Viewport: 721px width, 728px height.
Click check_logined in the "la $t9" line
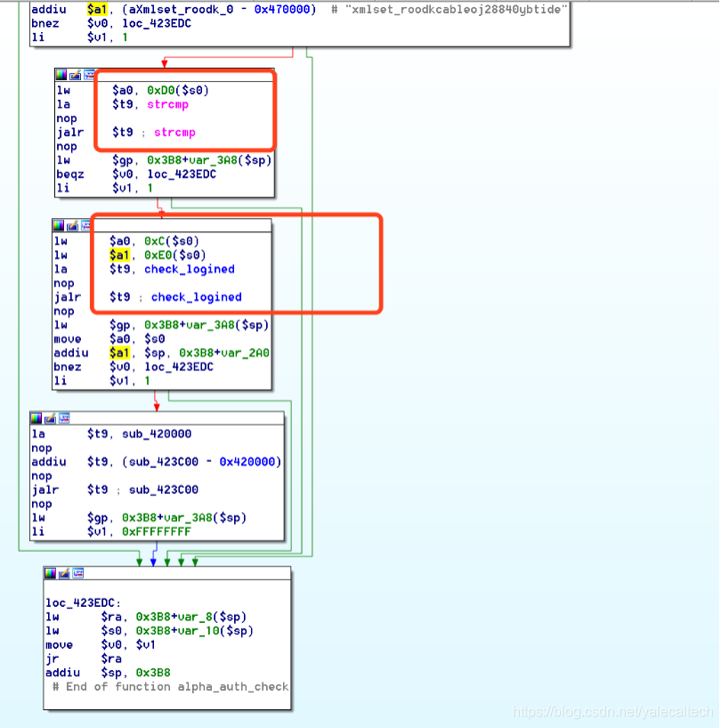click(190, 269)
